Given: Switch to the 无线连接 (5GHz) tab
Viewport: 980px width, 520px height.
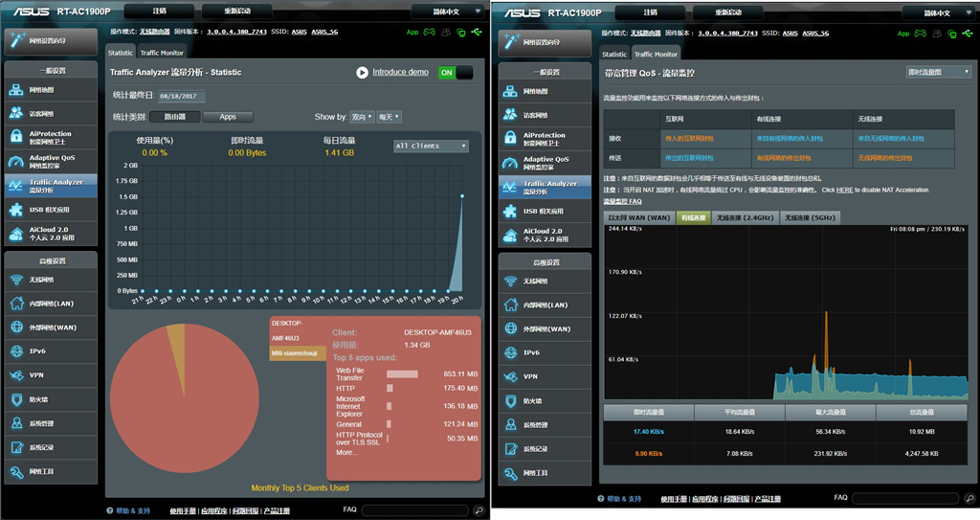Looking at the screenshot, I should point(810,217).
